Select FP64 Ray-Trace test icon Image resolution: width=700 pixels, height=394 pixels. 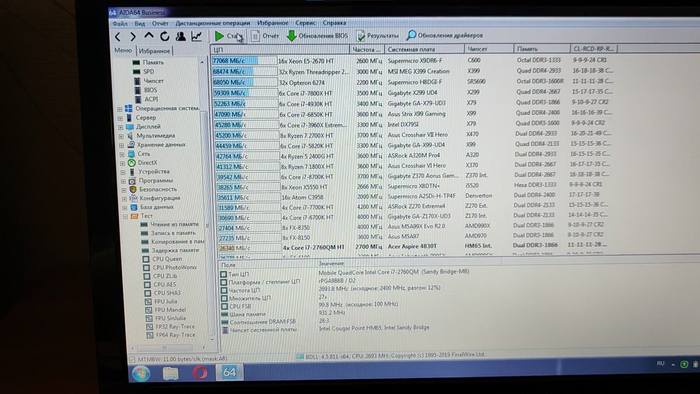150,335
